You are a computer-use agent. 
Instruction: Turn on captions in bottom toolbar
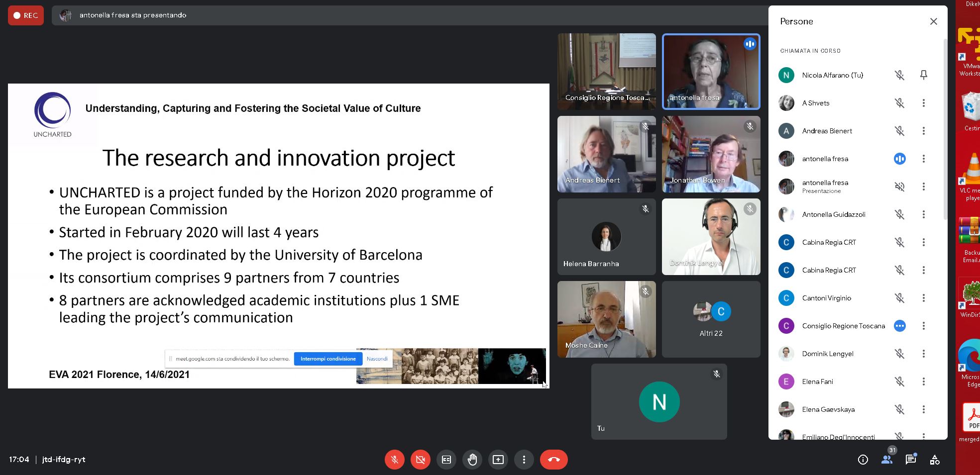446,460
